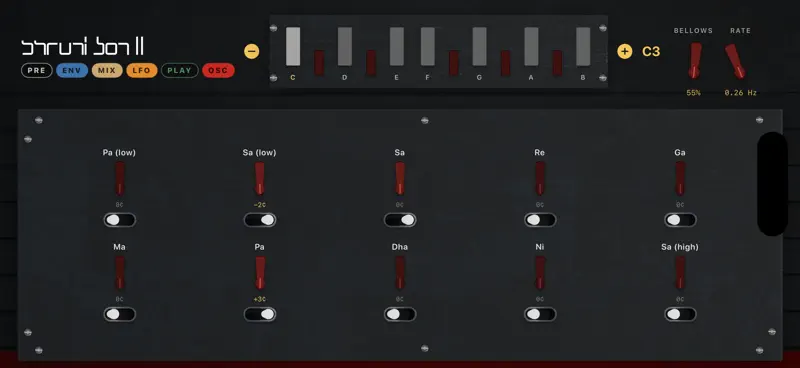800x368 pixels.
Task: Disable the Pa reed switch
Action: point(260,314)
